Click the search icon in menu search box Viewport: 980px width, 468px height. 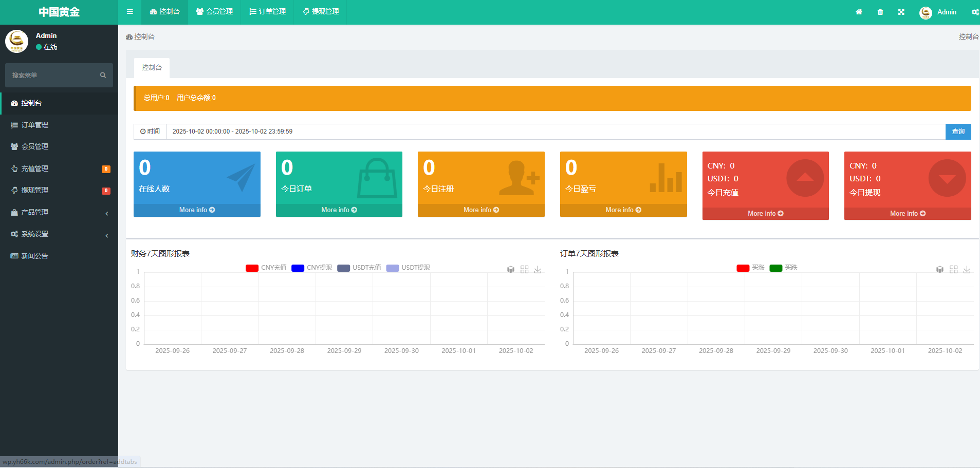coord(103,76)
